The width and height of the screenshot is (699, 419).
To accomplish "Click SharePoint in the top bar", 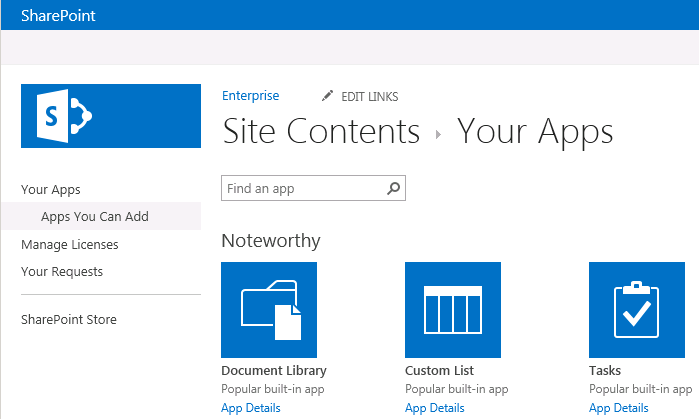I will click(56, 15).
